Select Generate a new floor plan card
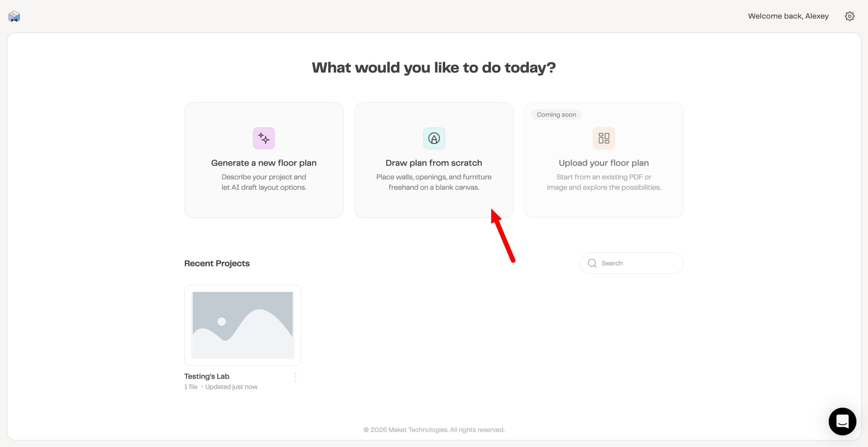This screenshot has height=447, width=868. coord(264,160)
